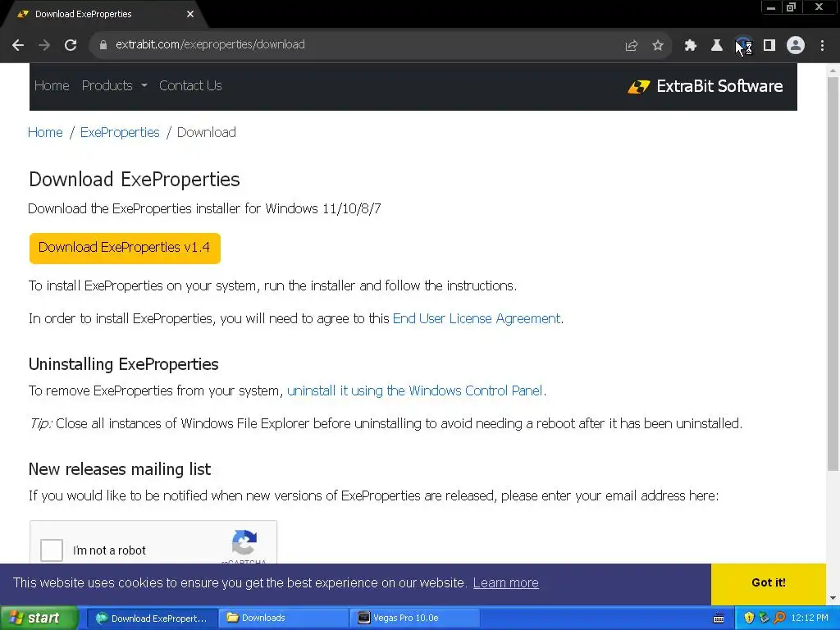Expand the Products dropdown menu
Image resolution: width=840 pixels, height=630 pixels.
click(114, 85)
